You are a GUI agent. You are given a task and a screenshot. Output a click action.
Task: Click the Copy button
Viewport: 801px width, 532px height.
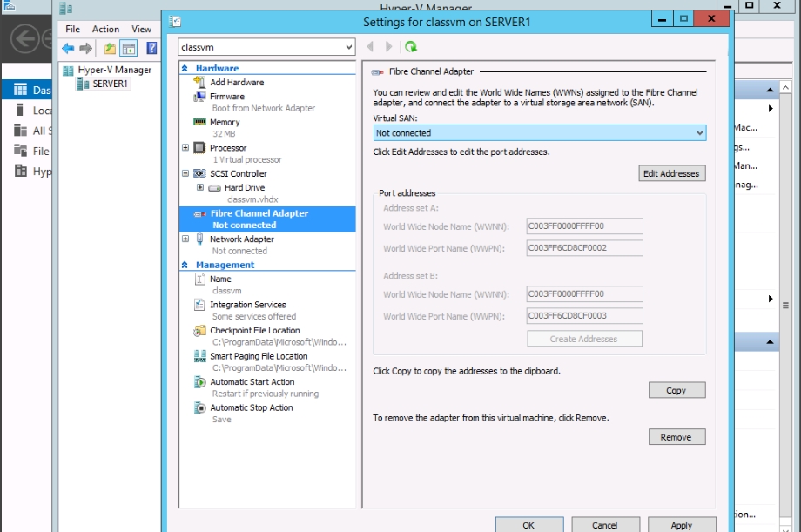(x=676, y=390)
